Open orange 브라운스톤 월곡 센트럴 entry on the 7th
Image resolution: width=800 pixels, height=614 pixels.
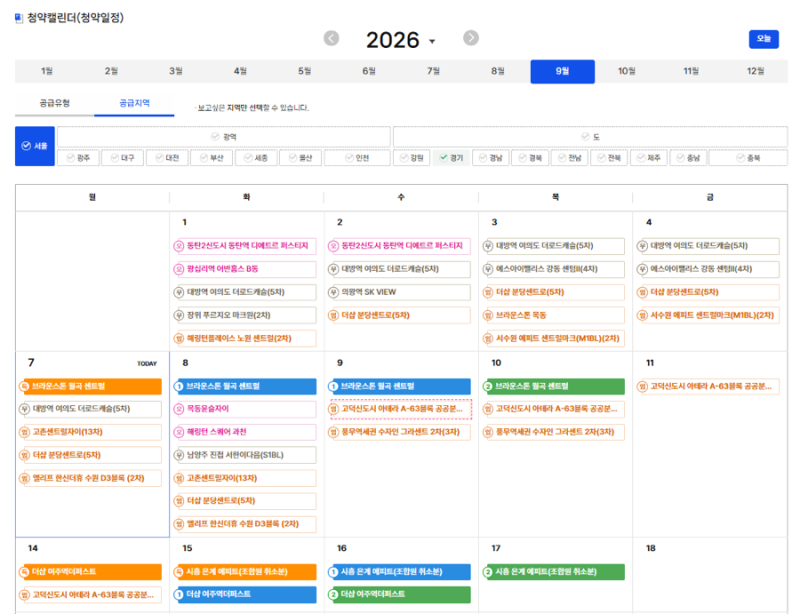(90, 386)
